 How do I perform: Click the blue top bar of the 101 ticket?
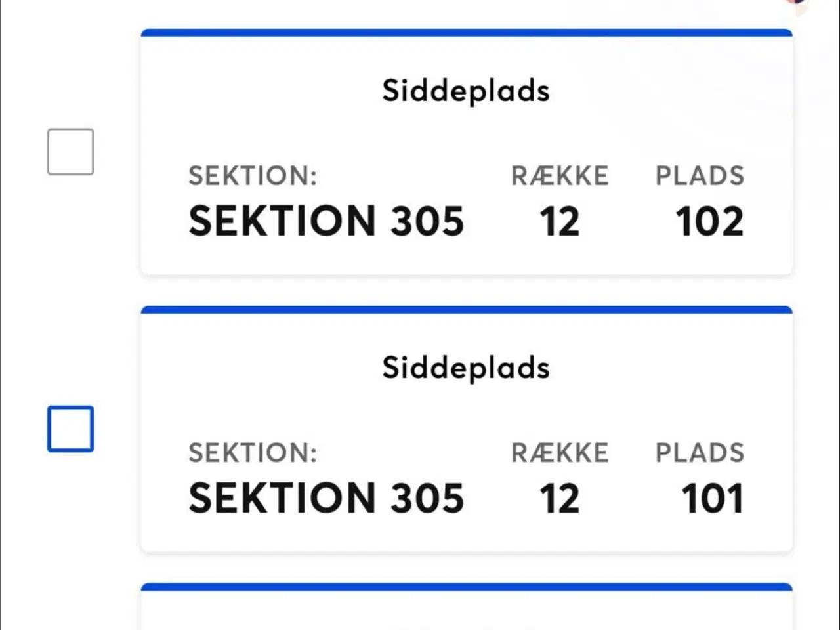(x=467, y=310)
